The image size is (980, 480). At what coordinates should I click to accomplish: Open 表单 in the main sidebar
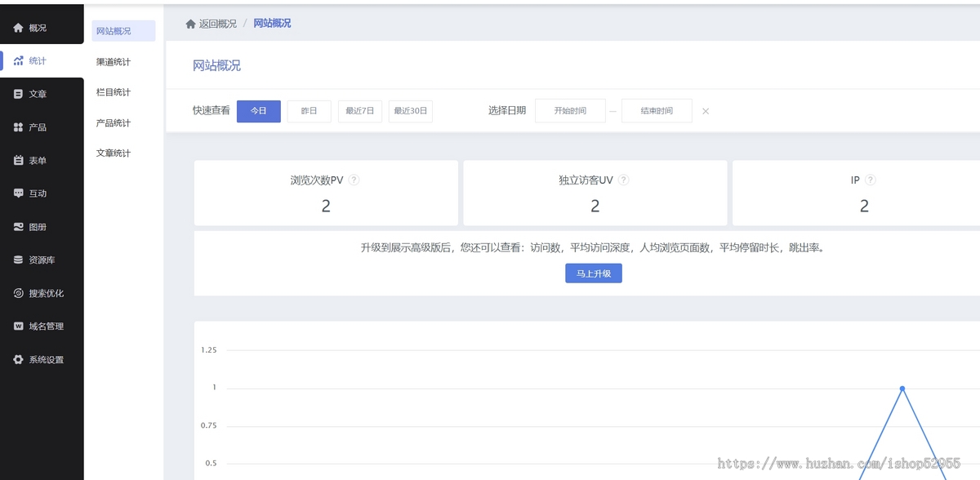pos(42,161)
